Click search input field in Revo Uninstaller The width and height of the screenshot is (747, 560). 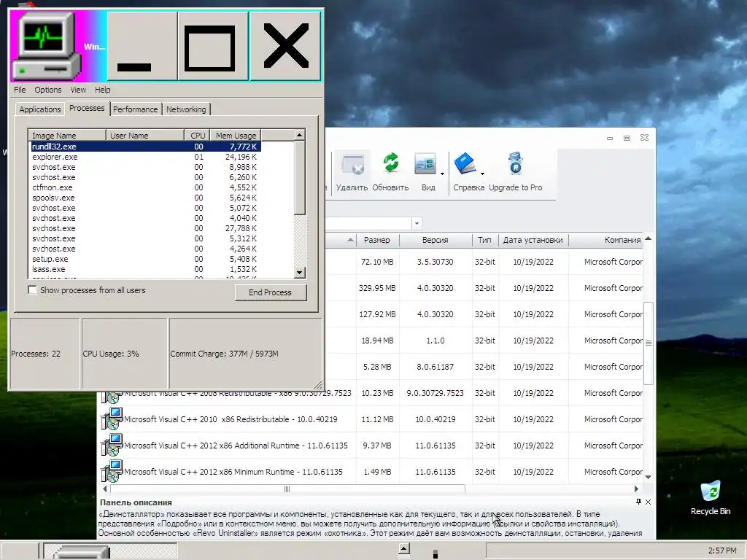click(x=368, y=223)
